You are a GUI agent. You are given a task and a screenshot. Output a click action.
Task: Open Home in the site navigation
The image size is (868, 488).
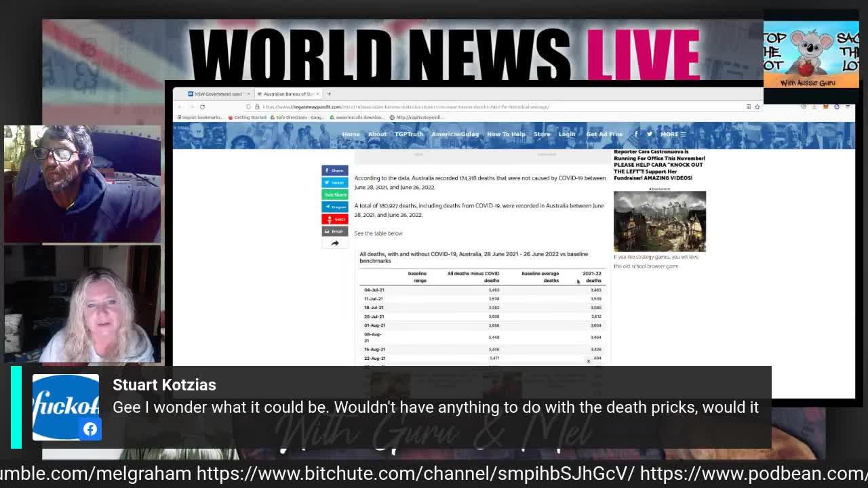(351, 134)
